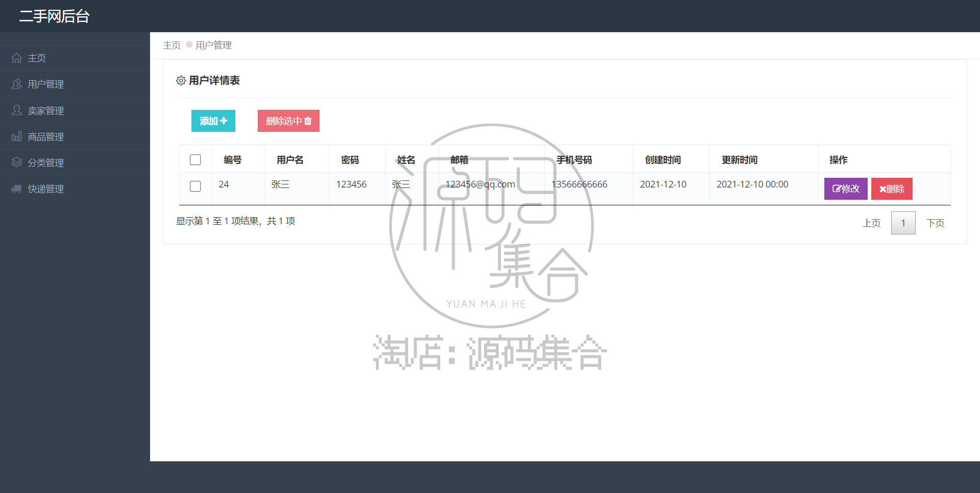980x493 pixels.
Task: Click the 用户管理 user icon in the sidebar
Action: [x=16, y=84]
